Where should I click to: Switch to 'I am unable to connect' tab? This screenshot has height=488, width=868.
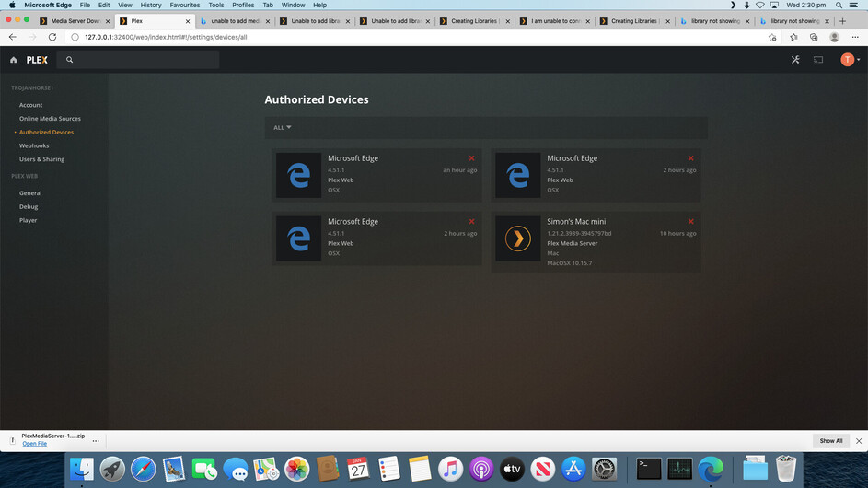555,21
